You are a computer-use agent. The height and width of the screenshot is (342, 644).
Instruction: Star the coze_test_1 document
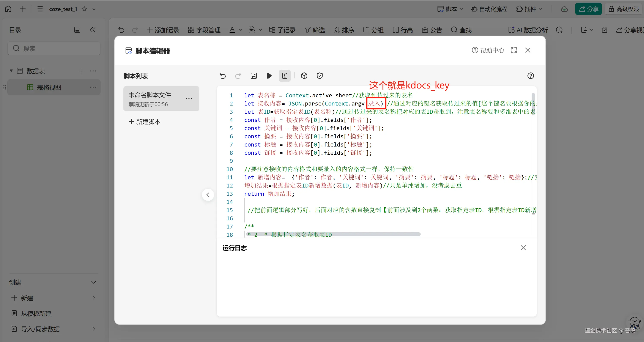[85, 9]
